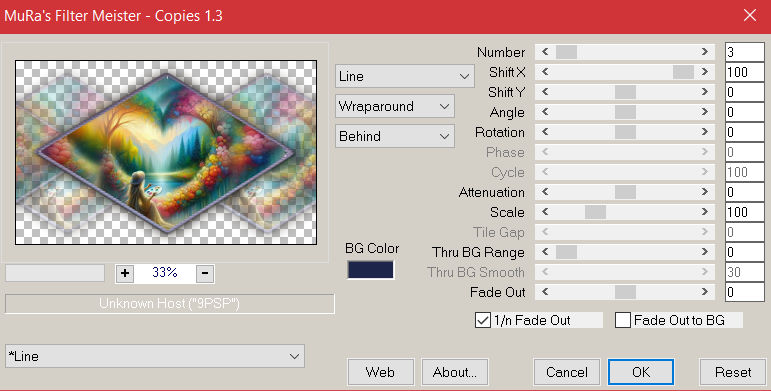
Task: Click left arrow of Rotation slider
Action: tap(545, 132)
